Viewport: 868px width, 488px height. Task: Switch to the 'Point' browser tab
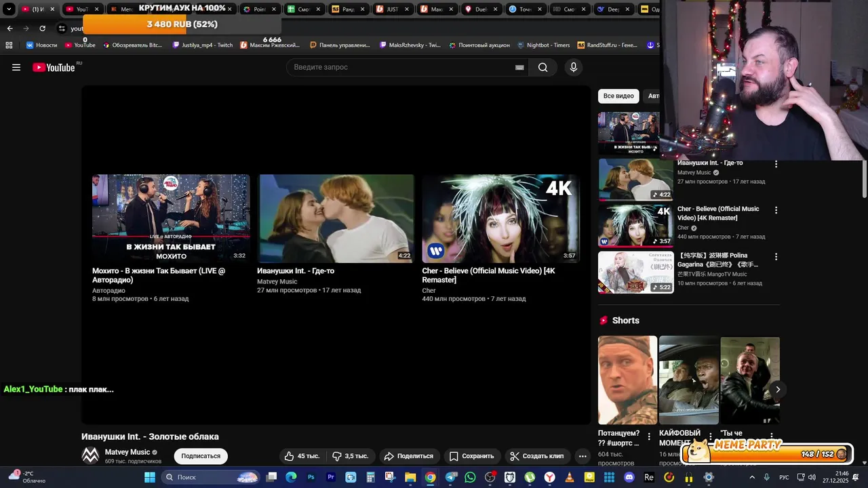(259, 9)
